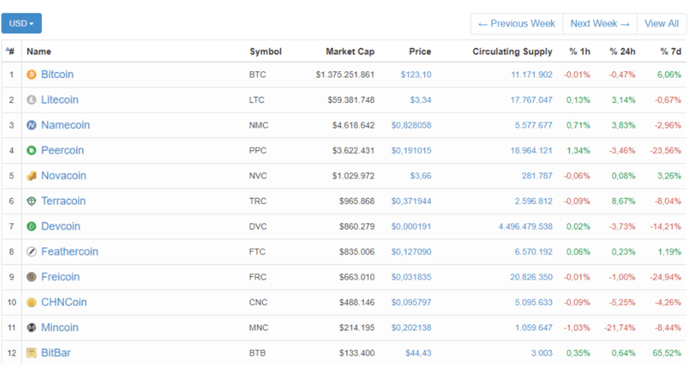696x365 pixels.
Task: Open the BitBar link
Action: [x=56, y=353]
